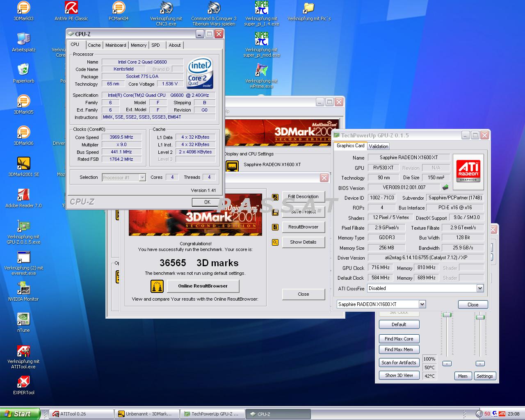Open the ATITool.exe desktop shortcut

pos(23,356)
